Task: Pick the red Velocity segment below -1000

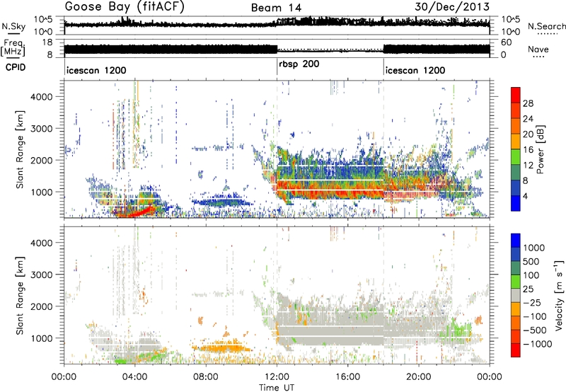Action: [516, 350]
